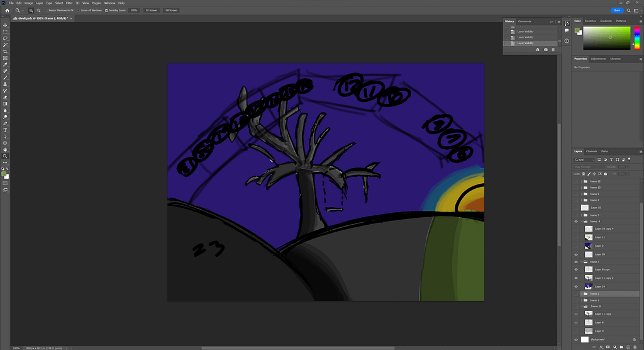The width and height of the screenshot is (644, 350).
Task: Hide Layer 20 using eye icon
Action: pyautogui.click(x=576, y=254)
